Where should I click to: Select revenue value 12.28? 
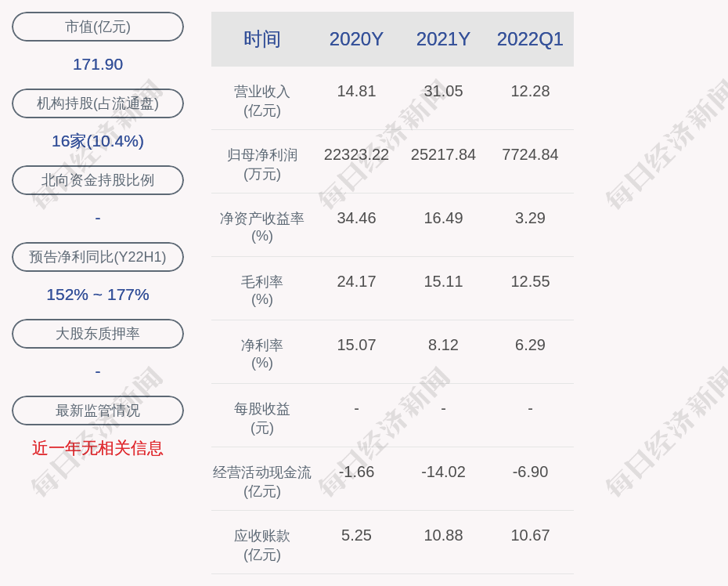(x=530, y=91)
